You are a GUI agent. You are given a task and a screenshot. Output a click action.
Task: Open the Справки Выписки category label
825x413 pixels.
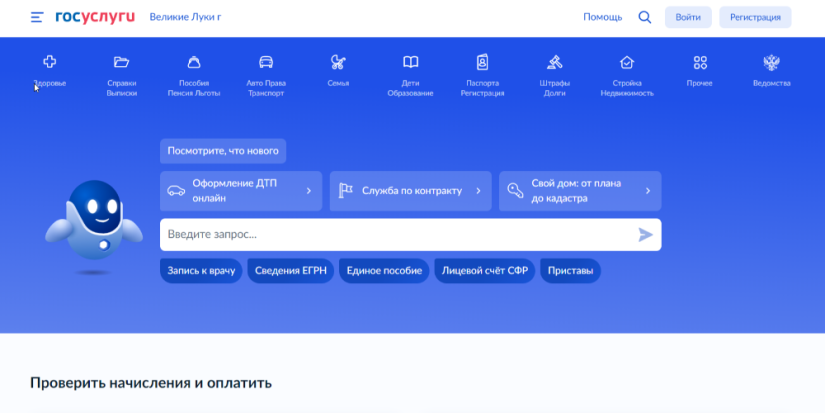[x=122, y=88]
